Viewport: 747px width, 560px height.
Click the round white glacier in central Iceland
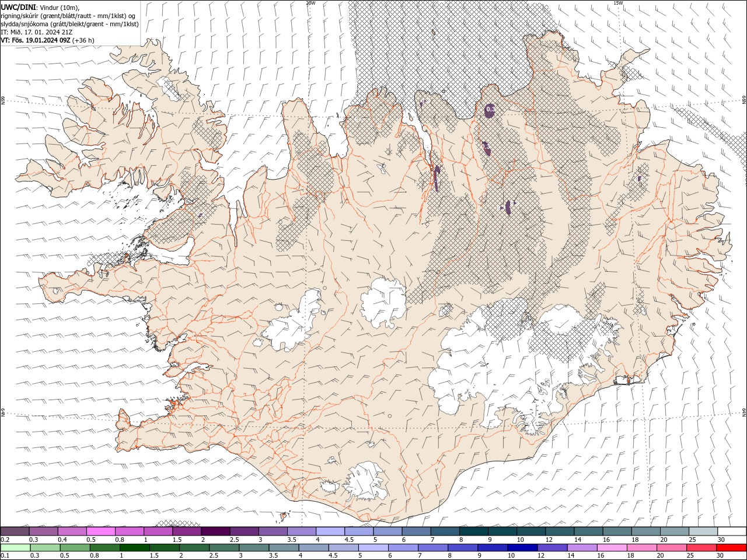tap(383, 303)
